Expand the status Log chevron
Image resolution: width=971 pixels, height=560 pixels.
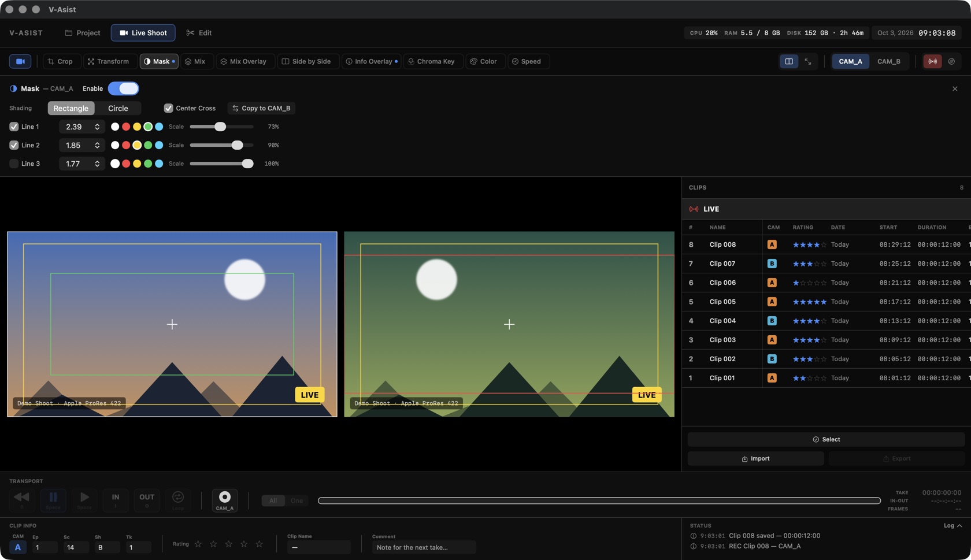[x=959, y=526]
